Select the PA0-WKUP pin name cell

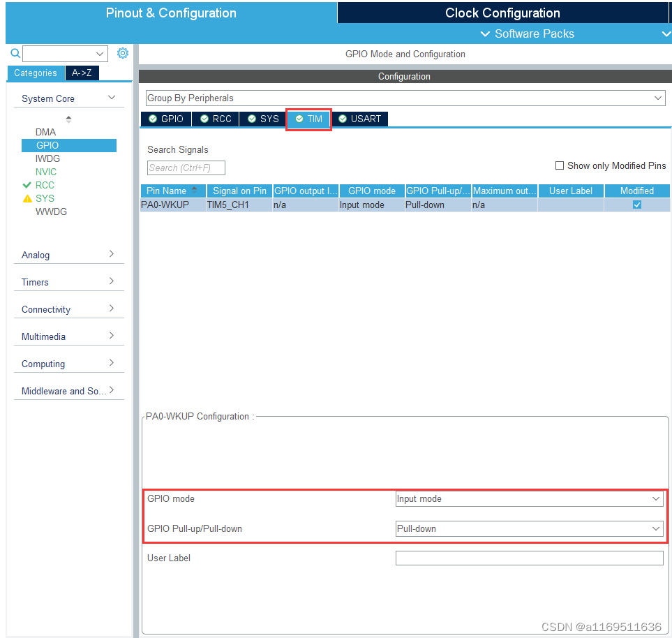tap(173, 205)
